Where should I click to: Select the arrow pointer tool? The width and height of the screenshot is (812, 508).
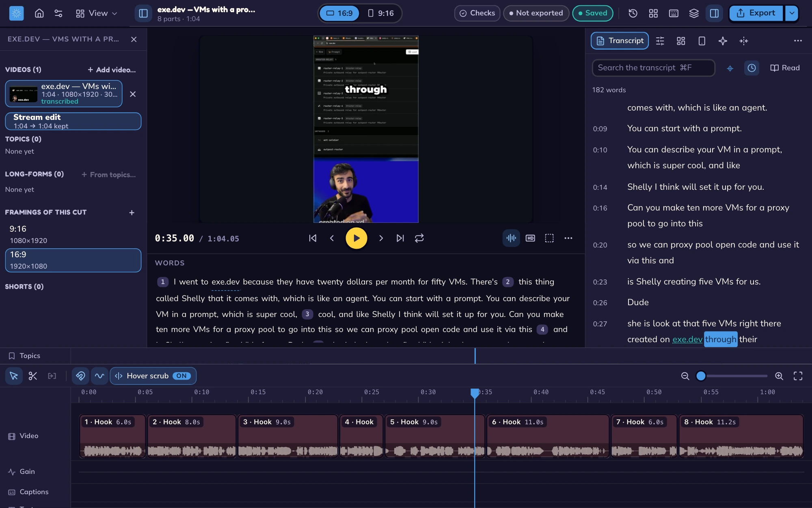14,376
